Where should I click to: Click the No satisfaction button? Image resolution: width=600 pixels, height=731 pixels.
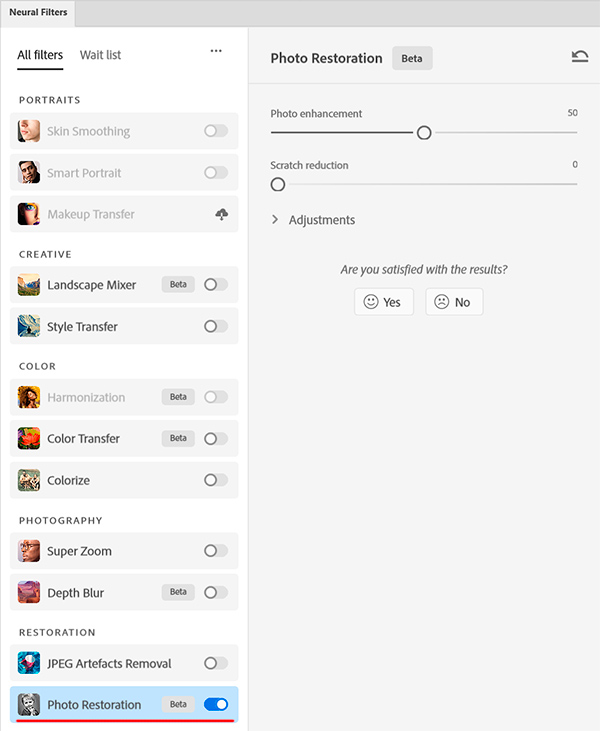[454, 302]
